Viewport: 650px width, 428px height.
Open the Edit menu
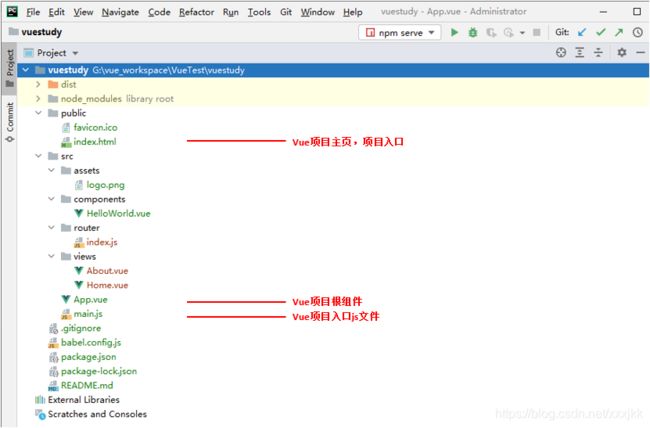56,12
